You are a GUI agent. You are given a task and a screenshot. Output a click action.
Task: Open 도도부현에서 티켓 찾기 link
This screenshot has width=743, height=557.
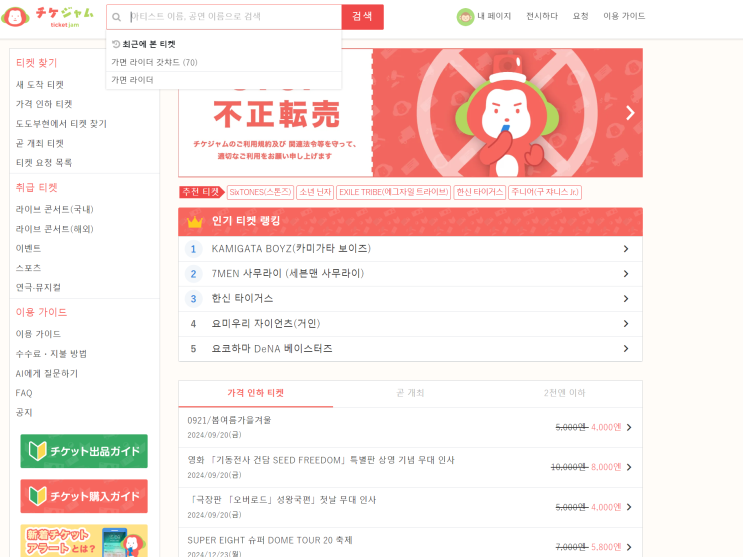pos(61,124)
